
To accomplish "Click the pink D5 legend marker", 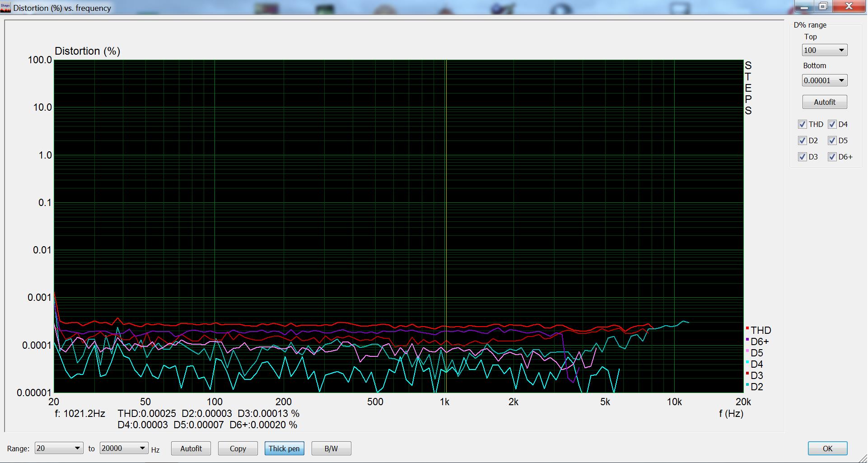I will coord(747,351).
